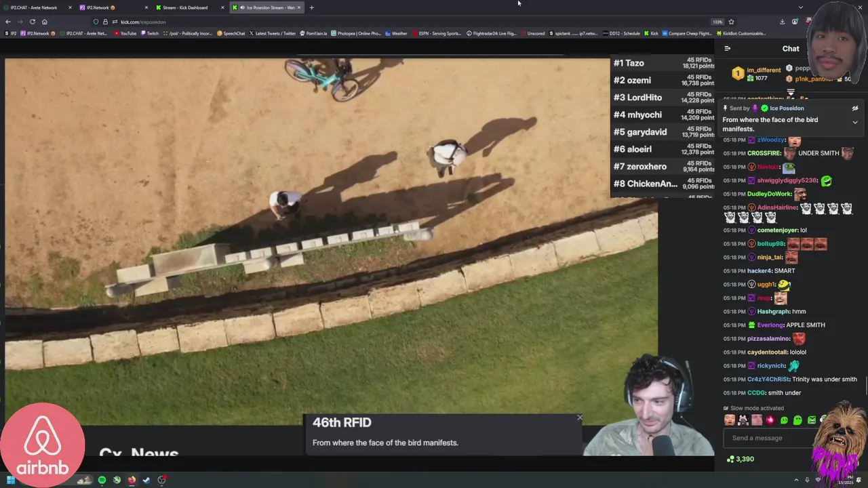Screen dimensions: 868x488
Task: Open the Compare Cheap Flights bookmark
Action: [x=688, y=33]
